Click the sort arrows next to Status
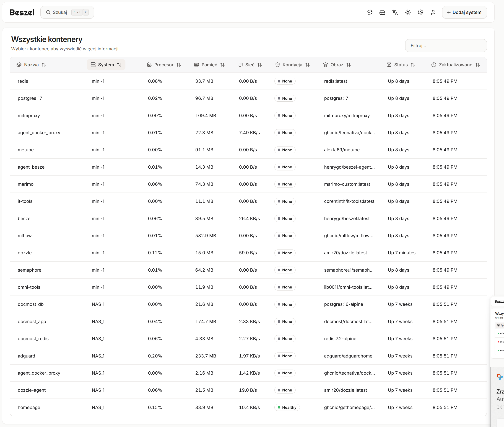 pos(413,65)
